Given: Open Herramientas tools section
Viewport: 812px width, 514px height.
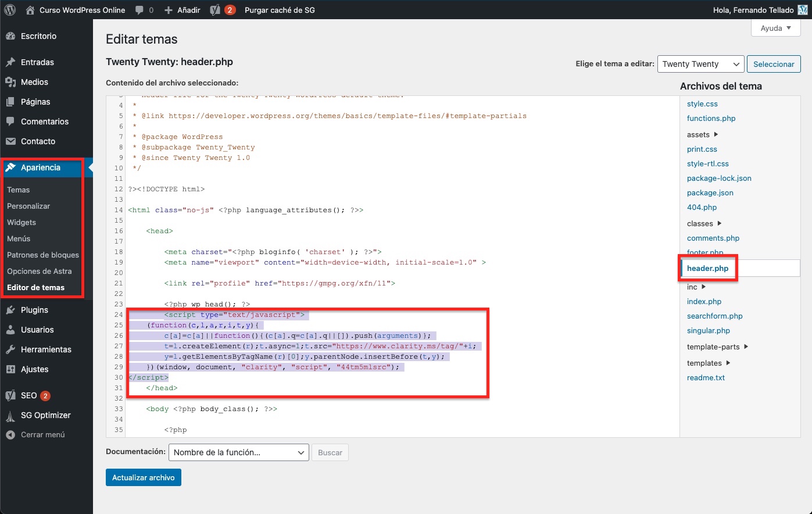Looking at the screenshot, I should point(46,349).
